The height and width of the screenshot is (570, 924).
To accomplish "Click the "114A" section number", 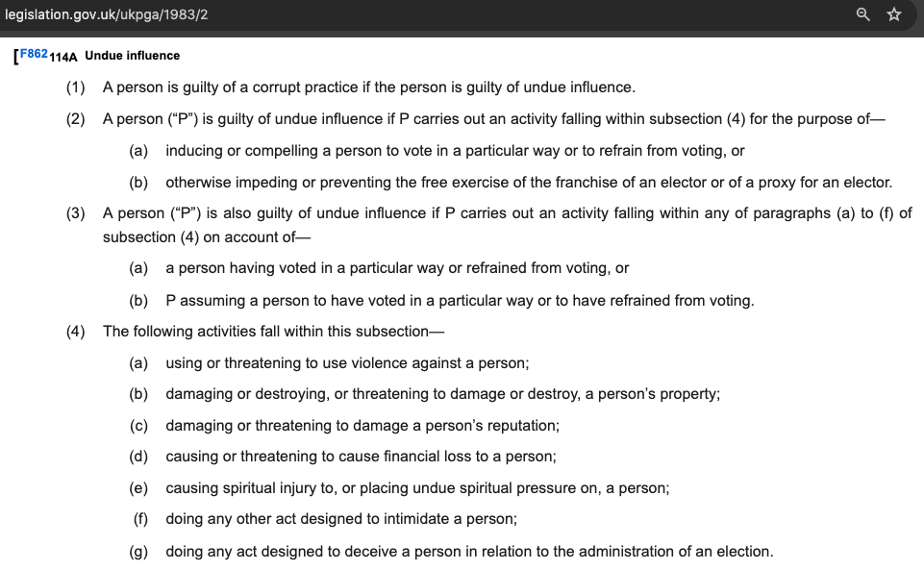I will tap(62, 57).
